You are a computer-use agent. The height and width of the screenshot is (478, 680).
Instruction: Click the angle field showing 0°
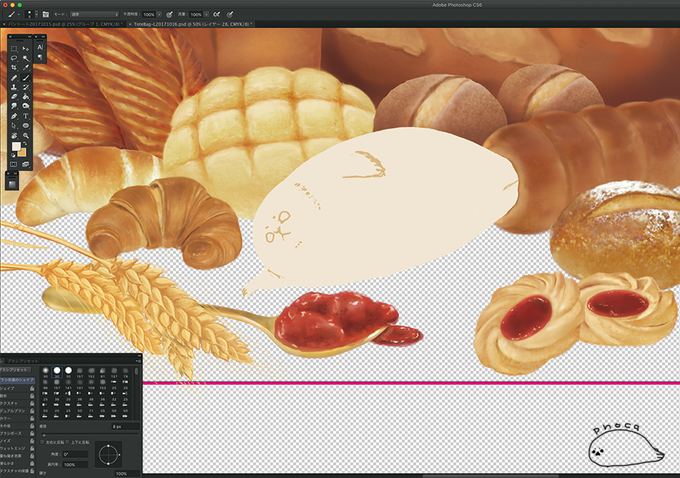pyautogui.click(x=75, y=454)
